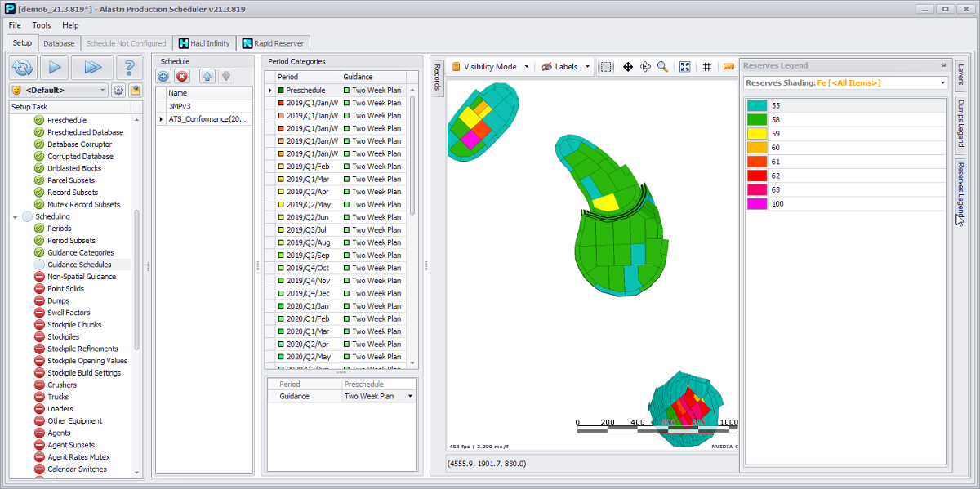The width and height of the screenshot is (980, 489).
Task: Click the double-arrow fast forward button
Action: [x=91, y=67]
